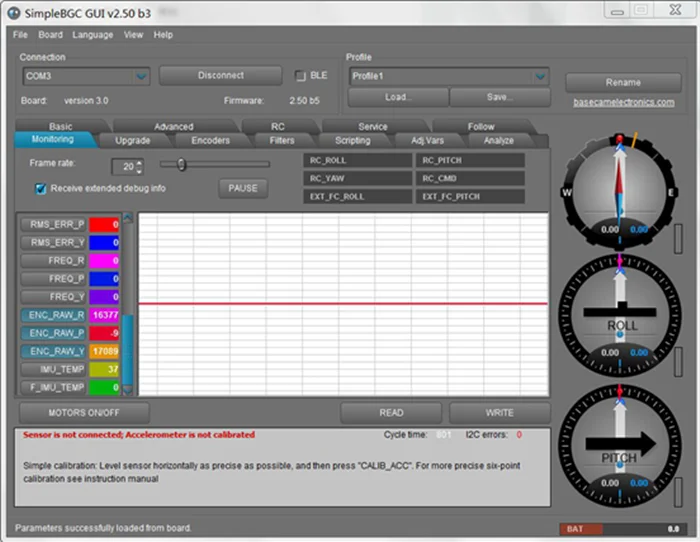This screenshot has width=700, height=542.
Task: Toggle the ENC_RAW_Y graph variable
Action: click(x=54, y=351)
